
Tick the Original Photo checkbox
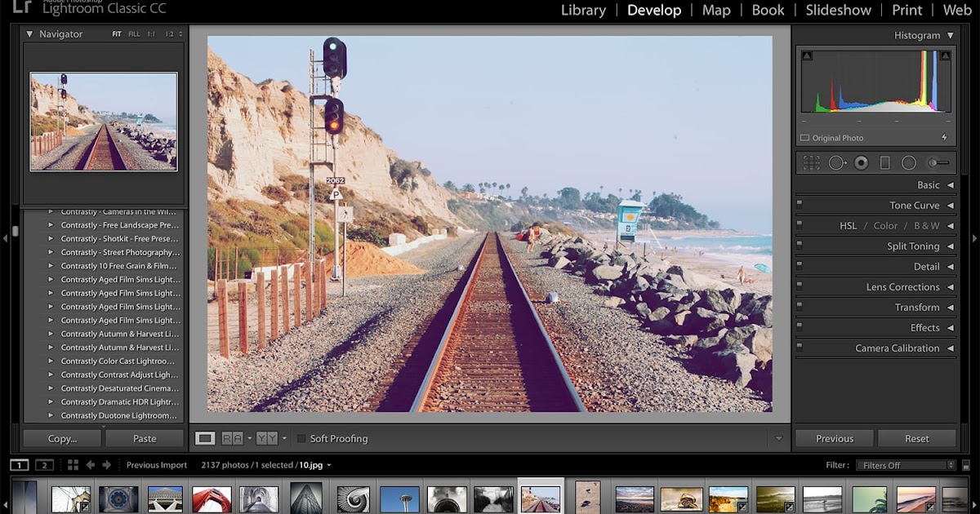[805, 138]
